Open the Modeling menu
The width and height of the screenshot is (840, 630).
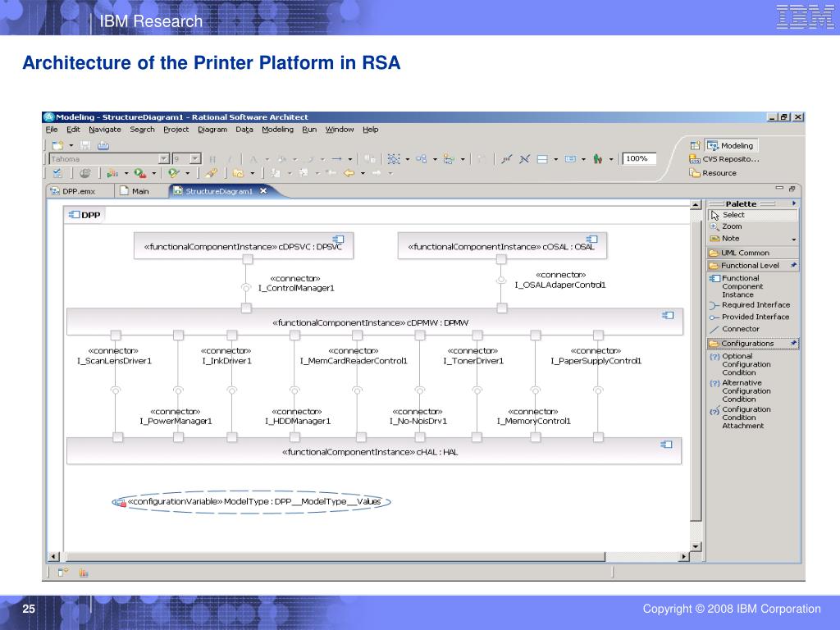(x=277, y=130)
